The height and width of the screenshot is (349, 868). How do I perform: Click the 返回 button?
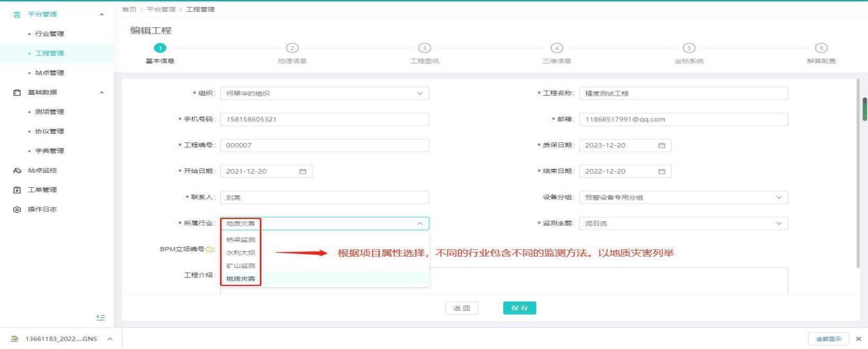coord(462,307)
